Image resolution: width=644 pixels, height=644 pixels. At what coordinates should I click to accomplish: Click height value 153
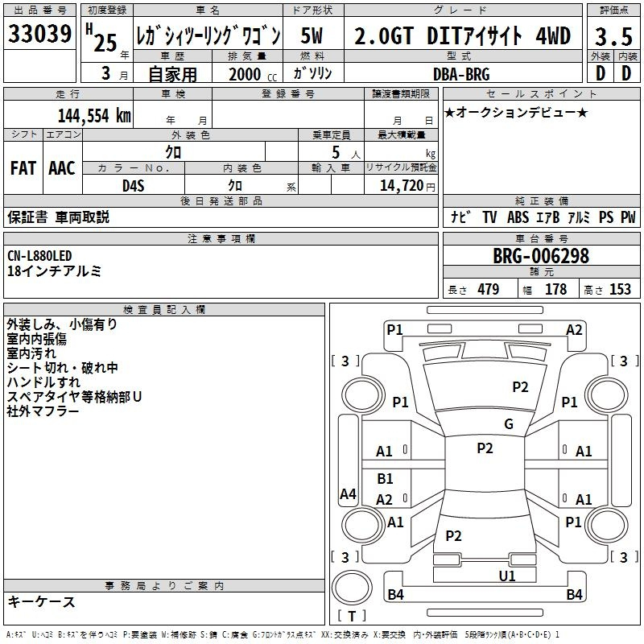(620, 289)
